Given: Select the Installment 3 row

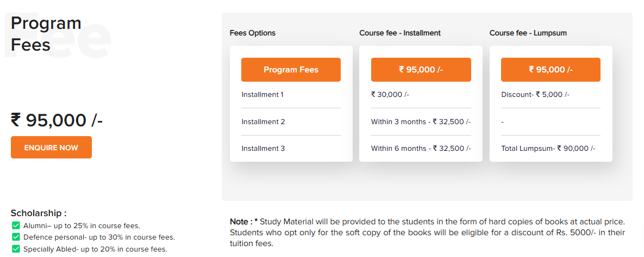Looking at the screenshot, I should tap(263, 149).
